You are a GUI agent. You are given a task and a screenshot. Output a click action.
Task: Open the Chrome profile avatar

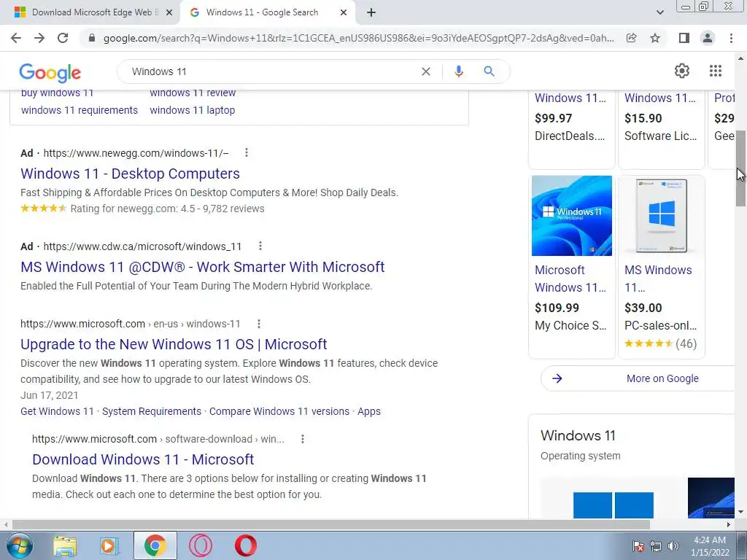point(708,38)
